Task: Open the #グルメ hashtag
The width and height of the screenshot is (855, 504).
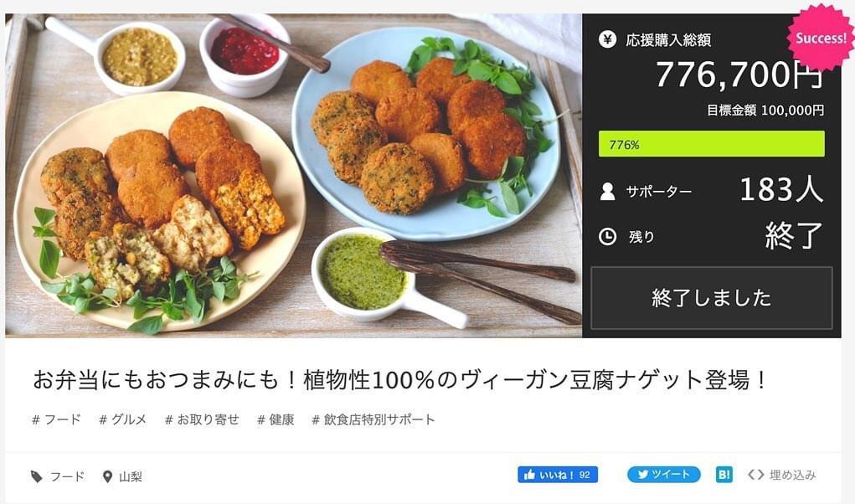Action: pos(123,419)
